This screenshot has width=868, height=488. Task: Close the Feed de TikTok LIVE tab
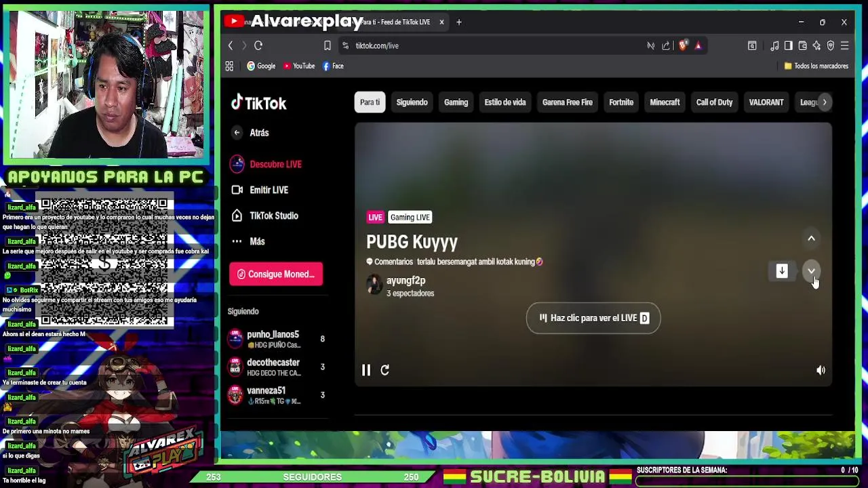click(441, 22)
